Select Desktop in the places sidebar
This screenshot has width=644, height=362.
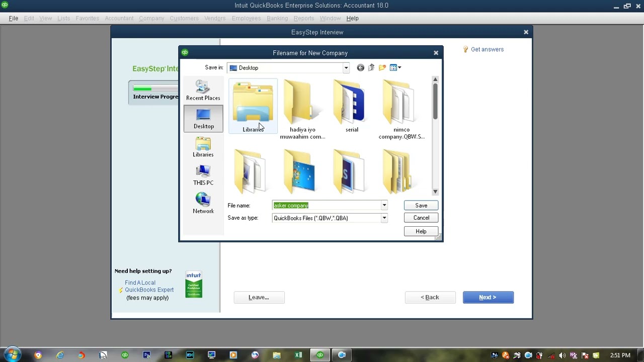(x=203, y=119)
